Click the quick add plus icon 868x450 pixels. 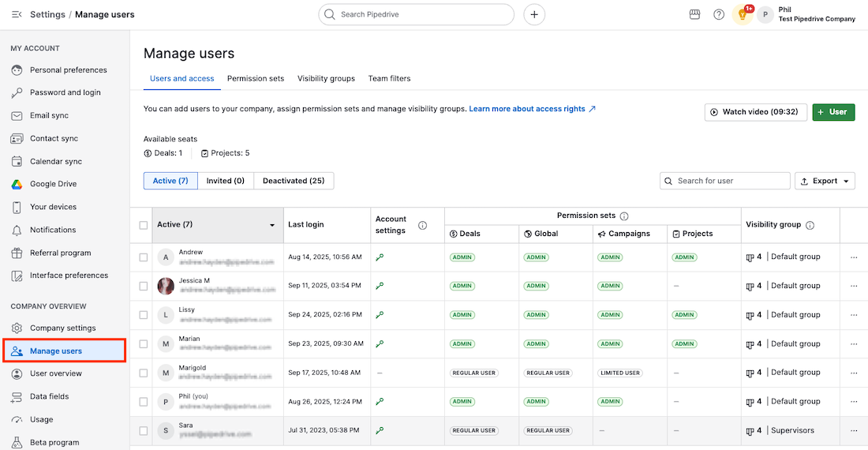(534, 14)
